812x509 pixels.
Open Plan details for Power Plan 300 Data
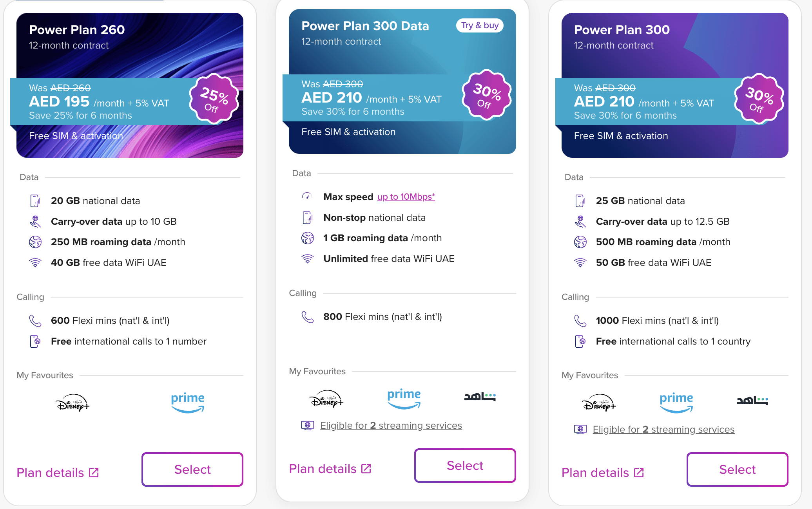[330, 469]
